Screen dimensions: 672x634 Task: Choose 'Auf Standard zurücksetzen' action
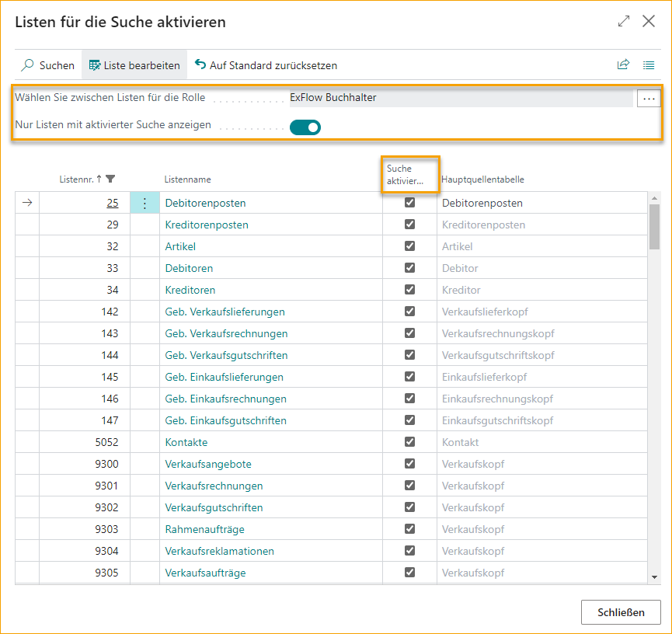pyautogui.click(x=266, y=66)
